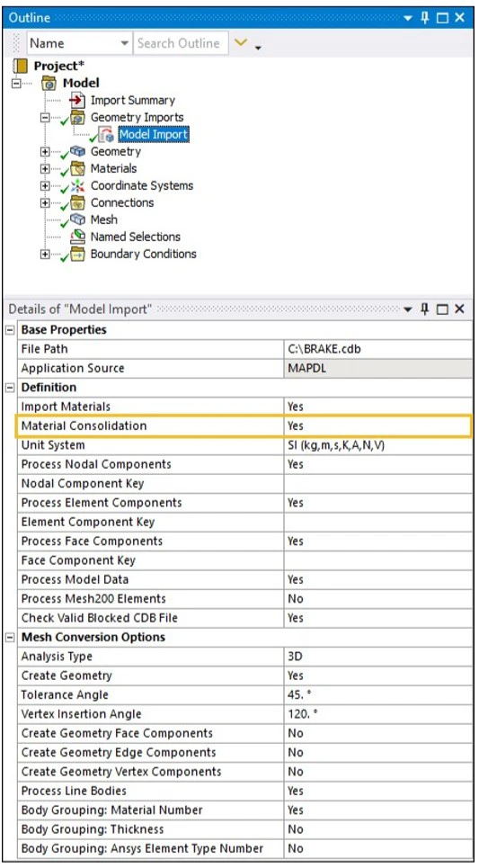This screenshot has height=868, width=479.
Task: Click the Process Model Data value
Action: coord(377,579)
